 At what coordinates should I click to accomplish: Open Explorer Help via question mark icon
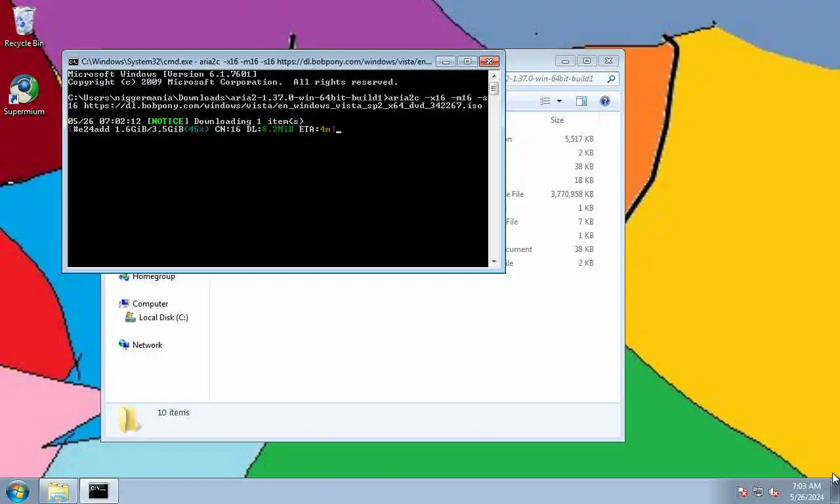(605, 101)
